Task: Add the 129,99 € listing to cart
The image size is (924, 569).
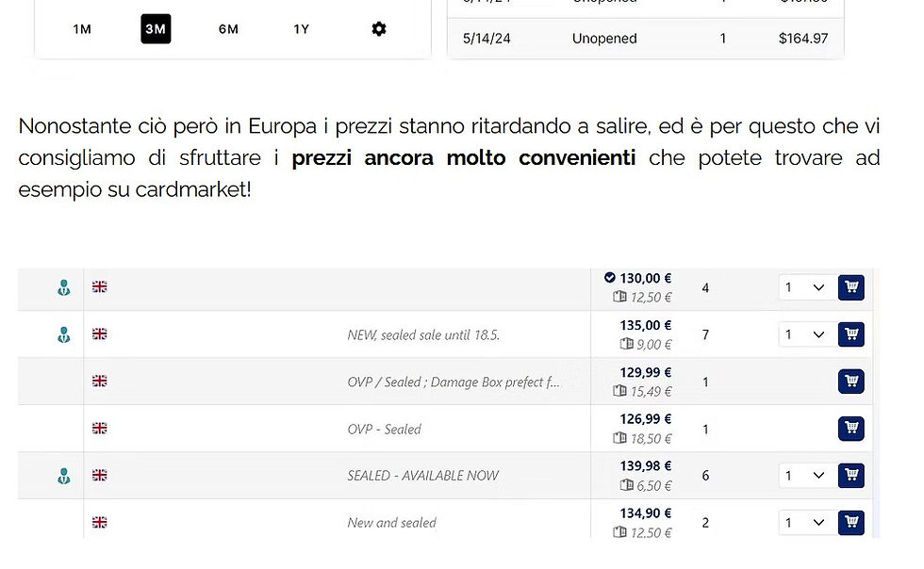Action: [850, 382]
